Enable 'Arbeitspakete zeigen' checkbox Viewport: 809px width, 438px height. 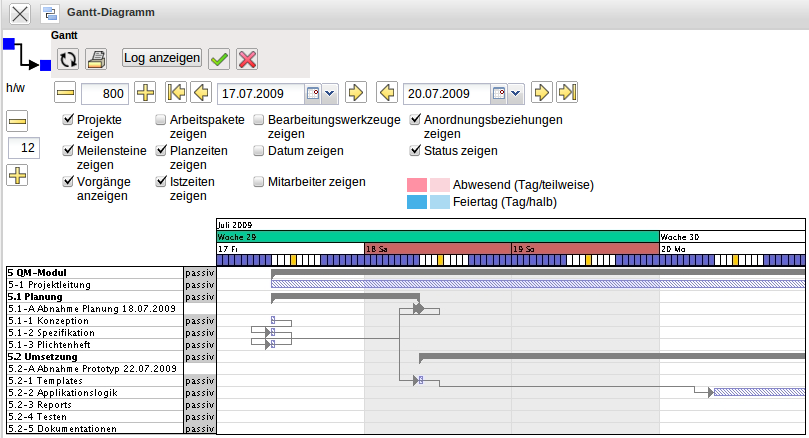[x=161, y=120]
